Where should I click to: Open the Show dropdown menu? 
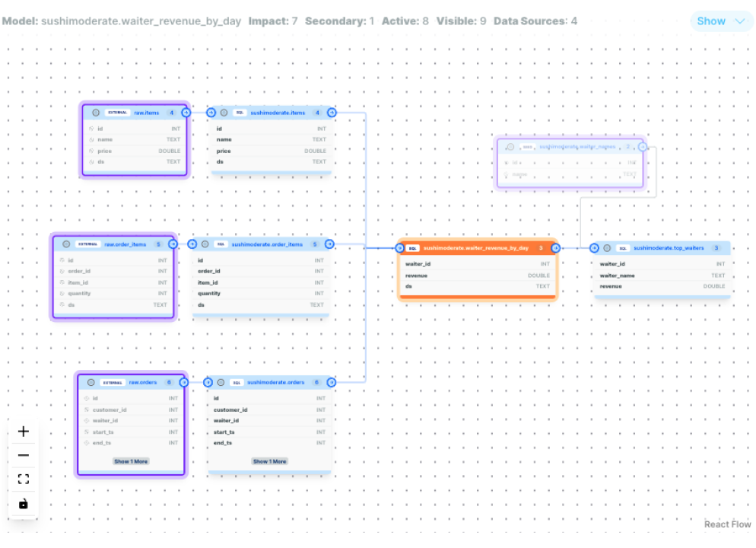[721, 21]
